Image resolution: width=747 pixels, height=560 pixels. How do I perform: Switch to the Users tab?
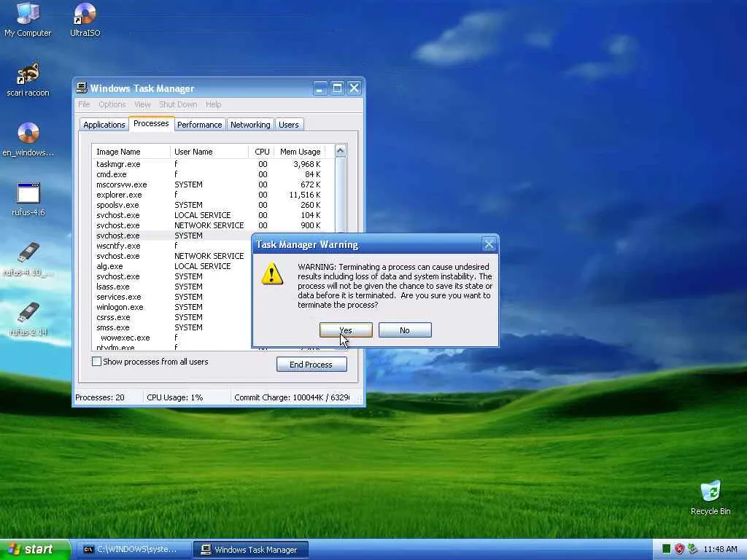coord(289,124)
